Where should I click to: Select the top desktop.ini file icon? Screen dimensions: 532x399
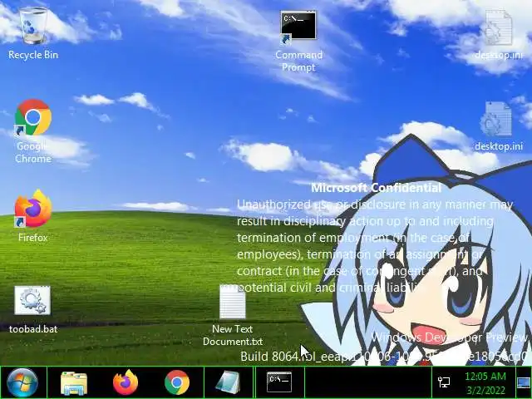click(499, 27)
